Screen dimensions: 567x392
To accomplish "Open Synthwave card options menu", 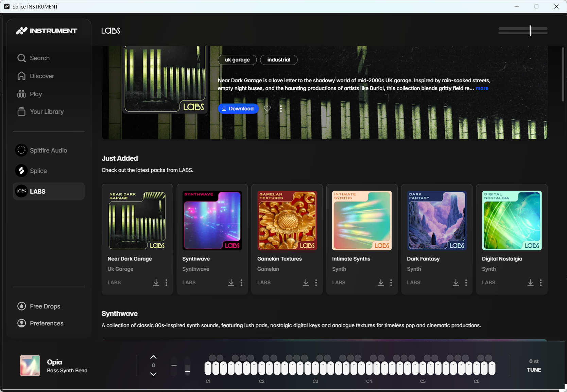I will pyautogui.click(x=241, y=283).
